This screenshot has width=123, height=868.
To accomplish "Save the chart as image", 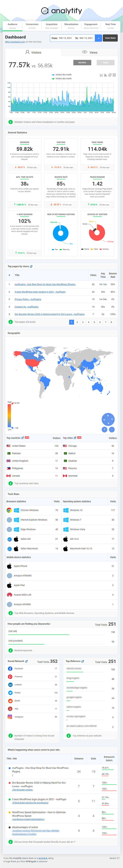I will pyautogui.click(x=114, y=75).
